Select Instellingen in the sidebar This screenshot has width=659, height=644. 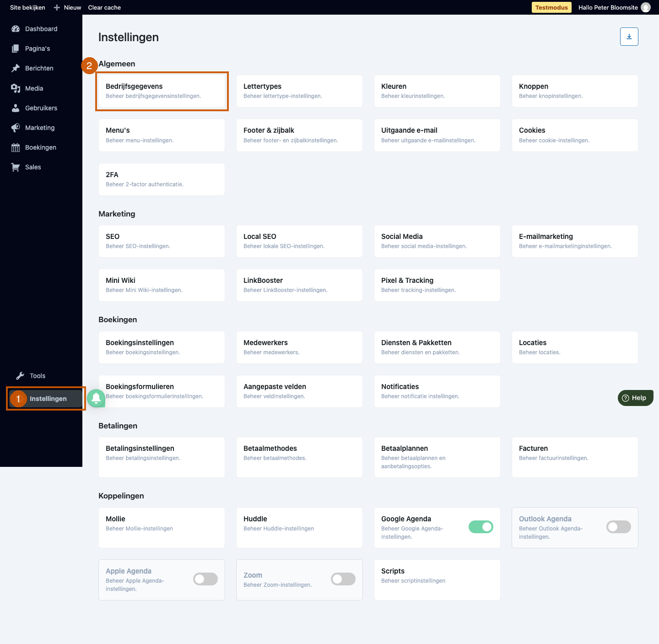pyautogui.click(x=46, y=399)
